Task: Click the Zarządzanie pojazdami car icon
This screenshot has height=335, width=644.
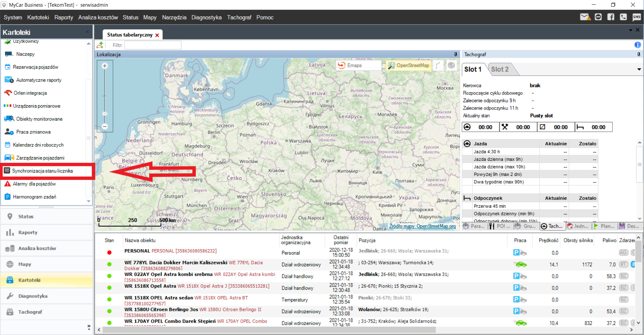Action: coord(9,157)
